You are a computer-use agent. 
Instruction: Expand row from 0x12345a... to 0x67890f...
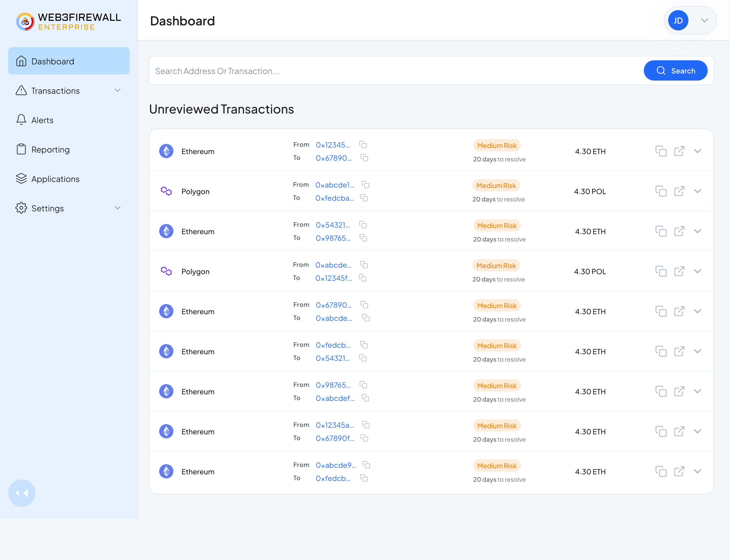(697, 431)
